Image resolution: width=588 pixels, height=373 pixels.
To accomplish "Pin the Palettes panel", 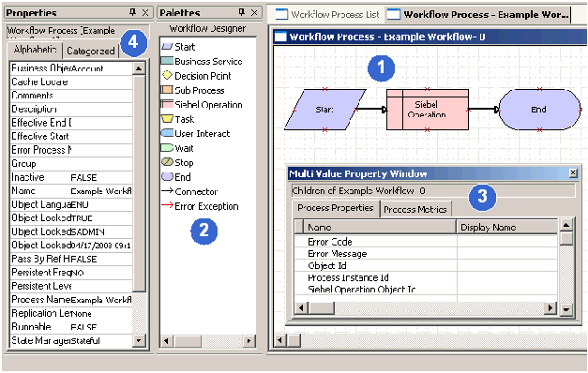I will [242, 12].
